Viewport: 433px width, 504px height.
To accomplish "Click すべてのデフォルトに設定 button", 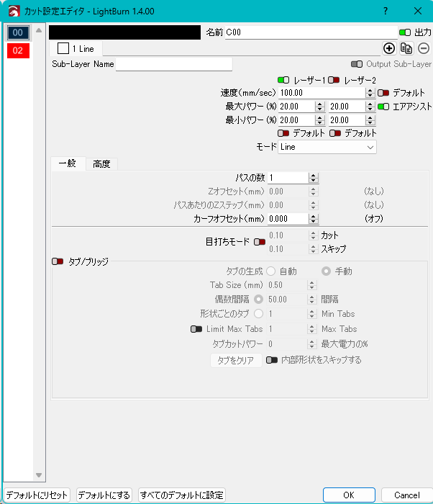I will tap(182, 495).
